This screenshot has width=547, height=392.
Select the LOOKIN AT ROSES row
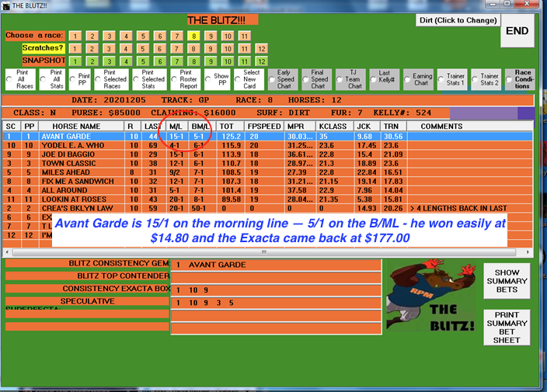coord(268,199)
